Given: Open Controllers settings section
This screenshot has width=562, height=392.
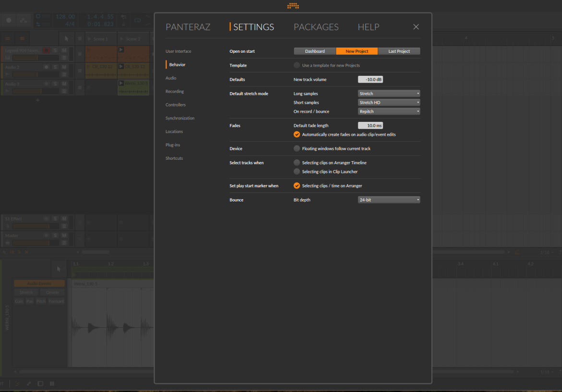Looking at the screenshot, I should [x=176, y=105].
